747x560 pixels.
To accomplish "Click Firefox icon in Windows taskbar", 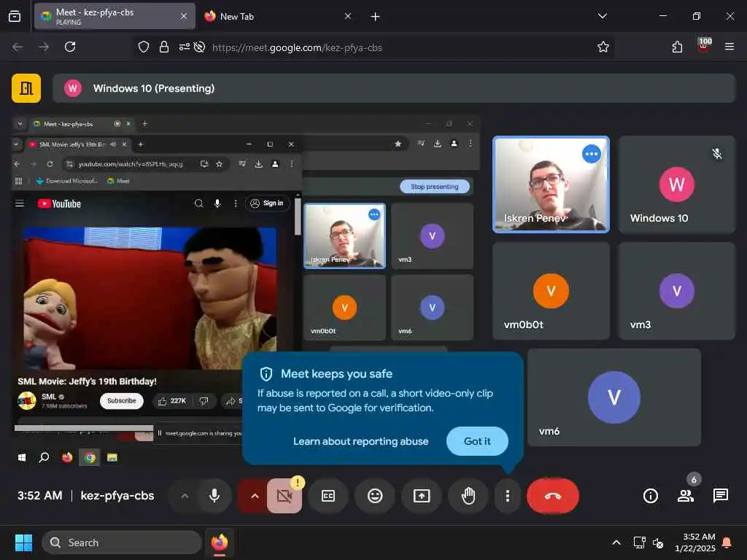I will (x=220, y=542).
